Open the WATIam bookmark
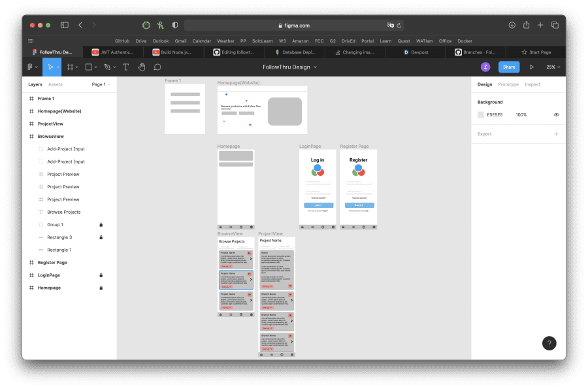The width and height of the screenshot is (588, 389). point(424,41)
